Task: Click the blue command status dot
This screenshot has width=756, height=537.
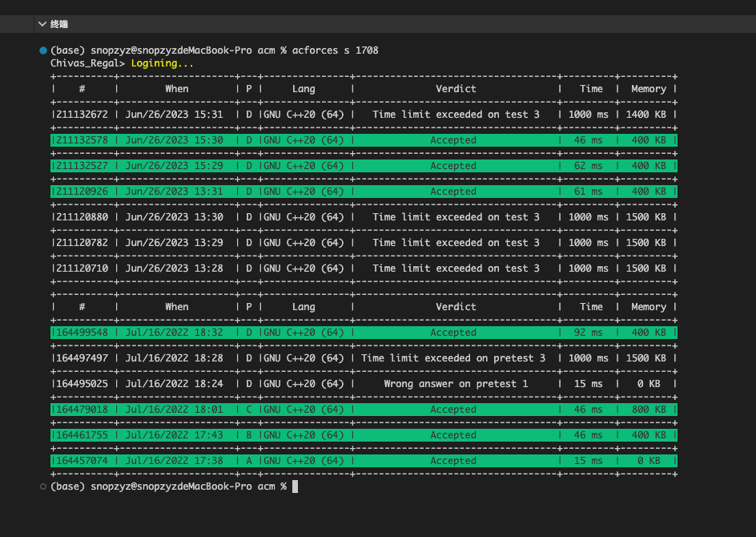Action: (43, 50)
